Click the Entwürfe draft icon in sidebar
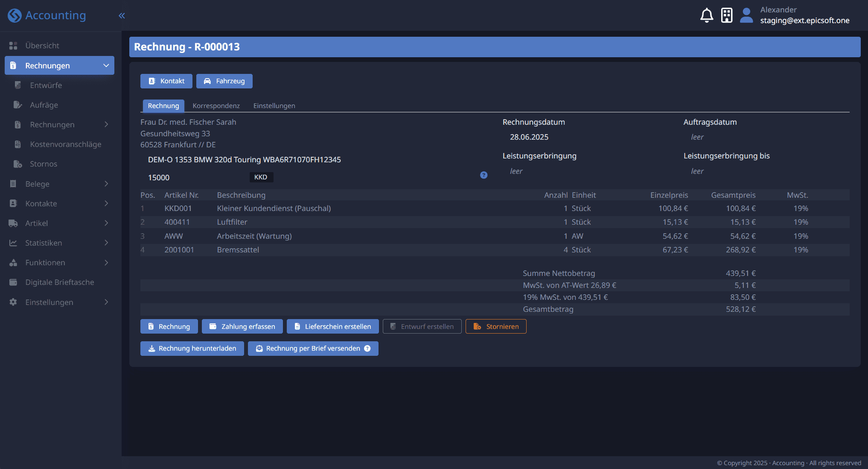 (18, 85)
